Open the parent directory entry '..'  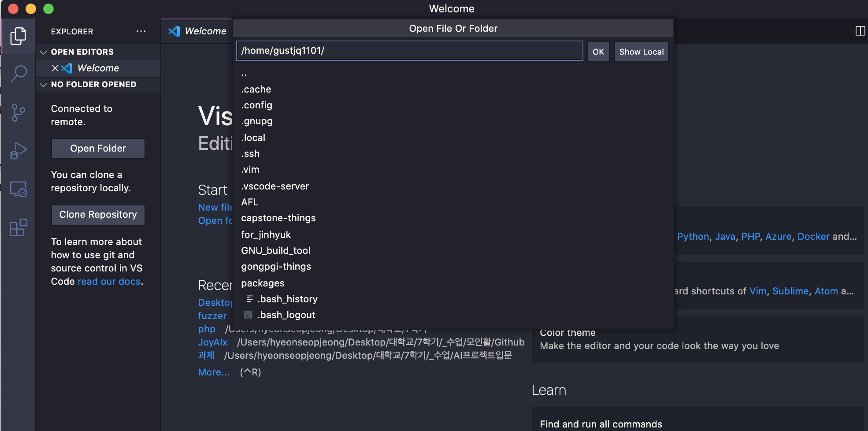[x=244, y=73]
